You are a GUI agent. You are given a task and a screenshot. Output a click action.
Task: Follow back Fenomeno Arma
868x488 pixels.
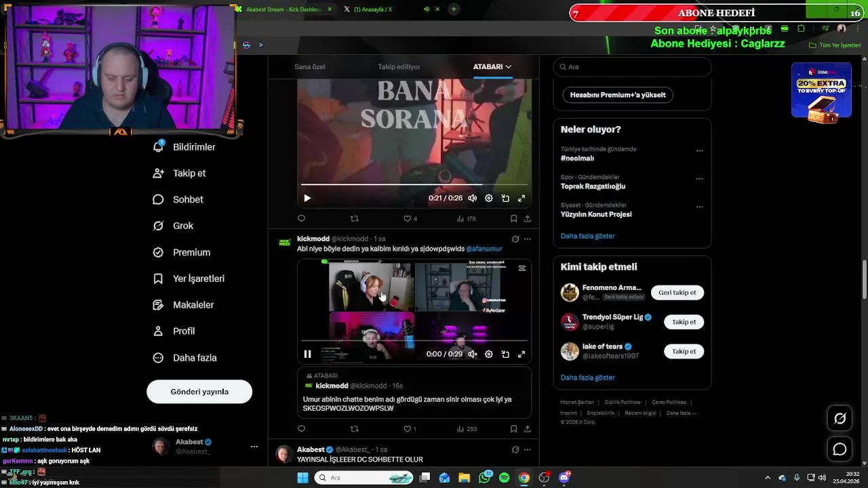(677, 293)
